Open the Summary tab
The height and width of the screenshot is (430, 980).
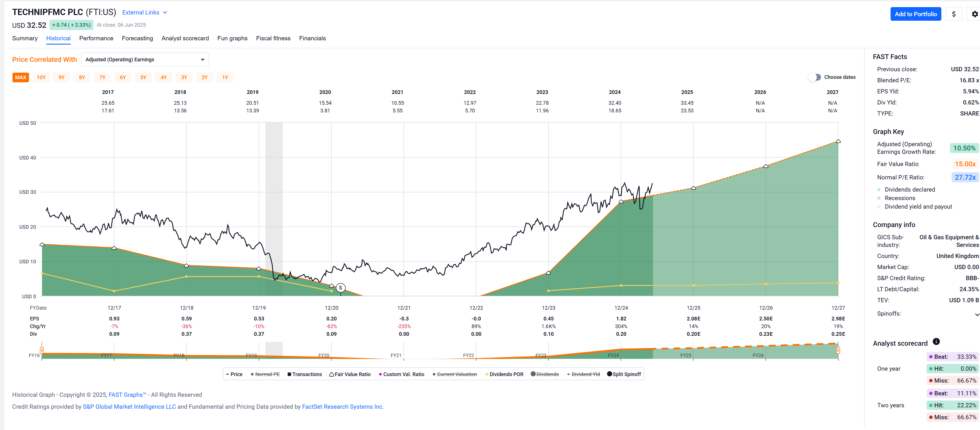[x=25, y=38]
